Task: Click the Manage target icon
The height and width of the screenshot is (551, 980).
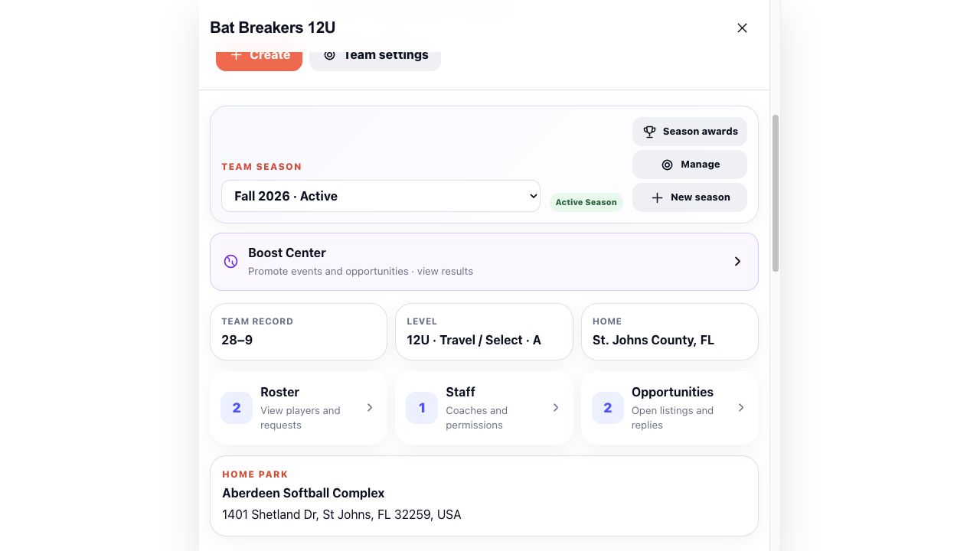Action: coord(667,165)
